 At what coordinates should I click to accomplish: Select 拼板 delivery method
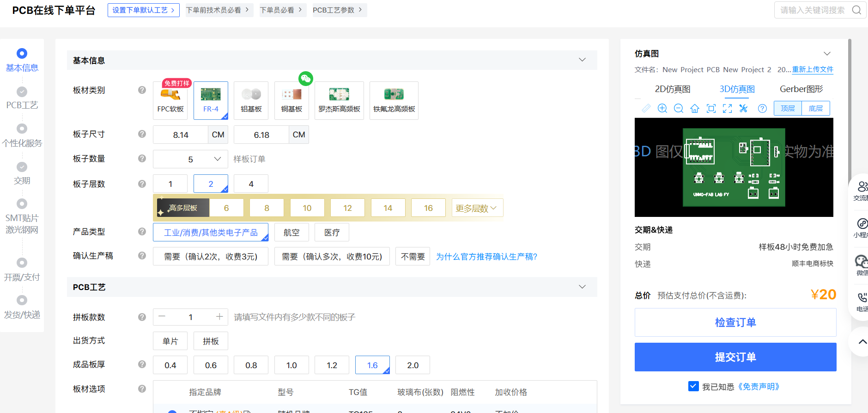click(x=211, y=341)
